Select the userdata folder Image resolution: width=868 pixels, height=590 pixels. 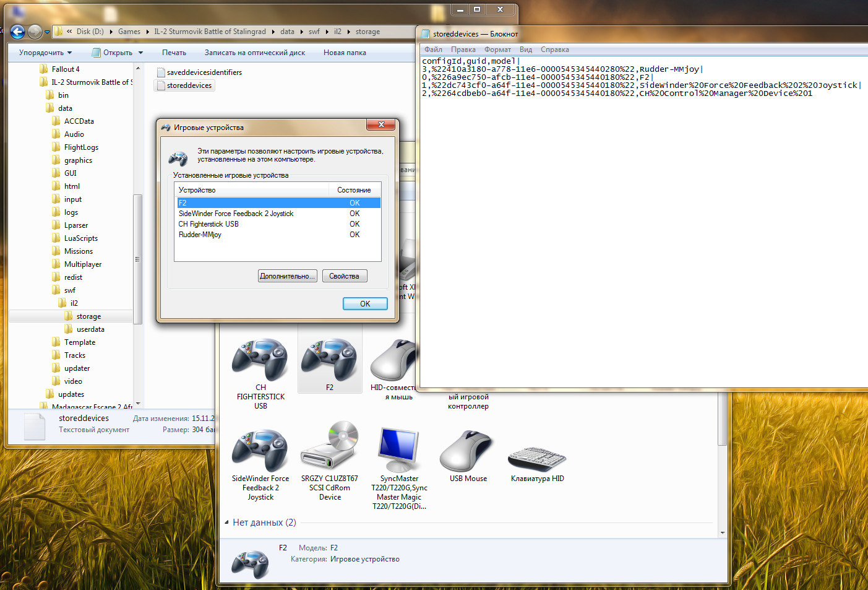tap(84, 329)
